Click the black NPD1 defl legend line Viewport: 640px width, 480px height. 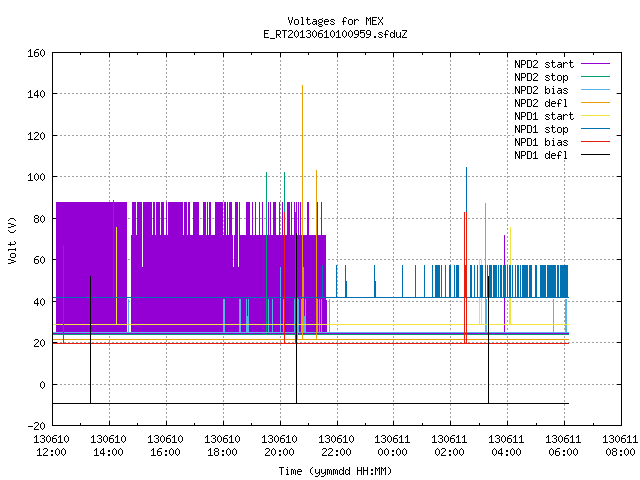596,155
